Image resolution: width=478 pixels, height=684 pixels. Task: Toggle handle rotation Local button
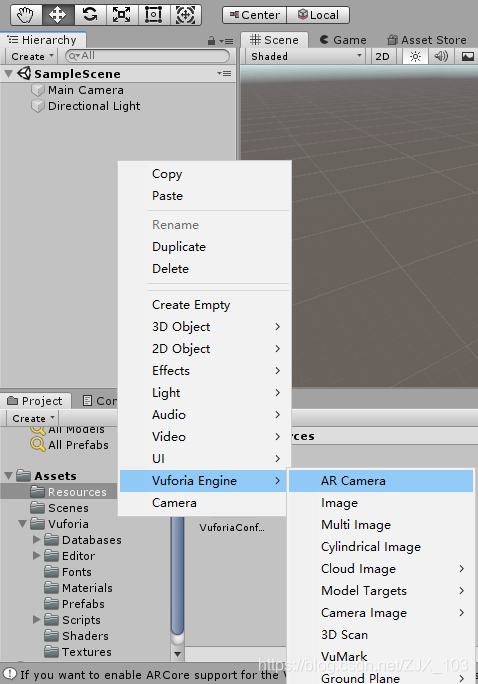(318, 15)
